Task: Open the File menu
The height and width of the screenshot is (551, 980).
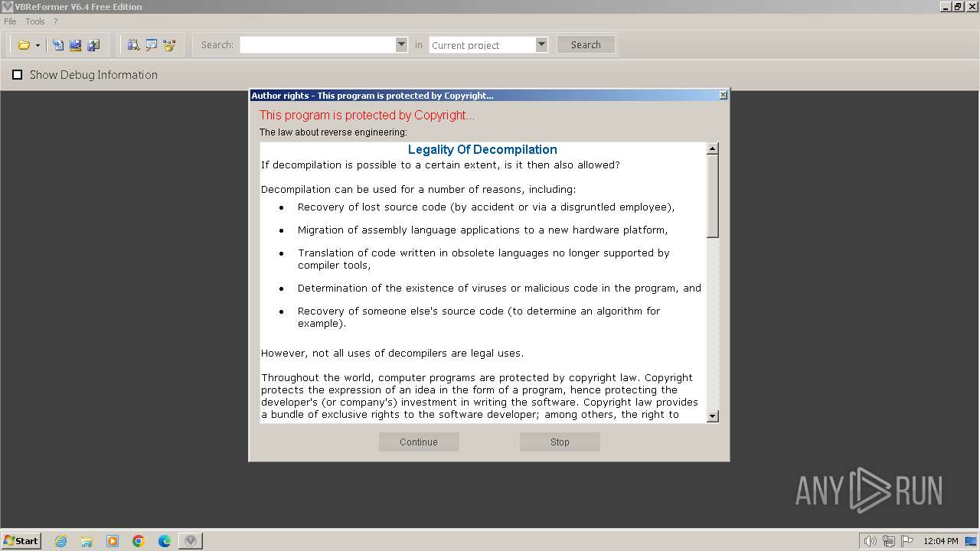Action: pyautogui.click(x=10, y=21)
